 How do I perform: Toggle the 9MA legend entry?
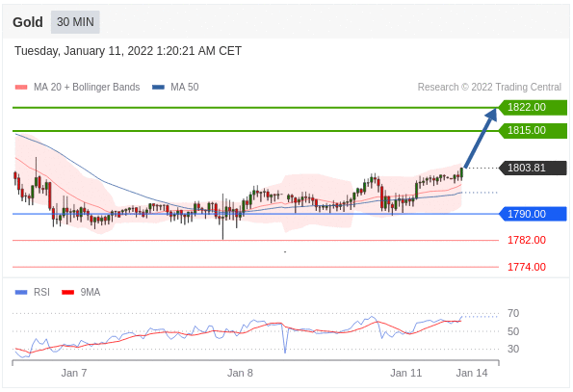pyautogui.click(x=81, y=292)
